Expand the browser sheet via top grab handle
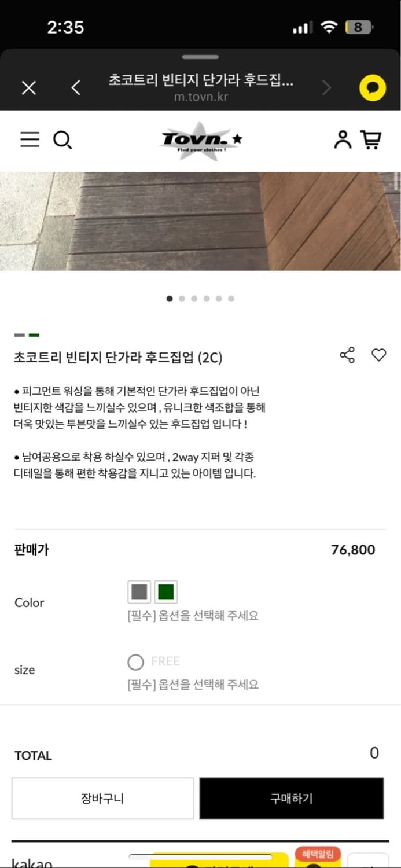401x868 pixels. 200,57
